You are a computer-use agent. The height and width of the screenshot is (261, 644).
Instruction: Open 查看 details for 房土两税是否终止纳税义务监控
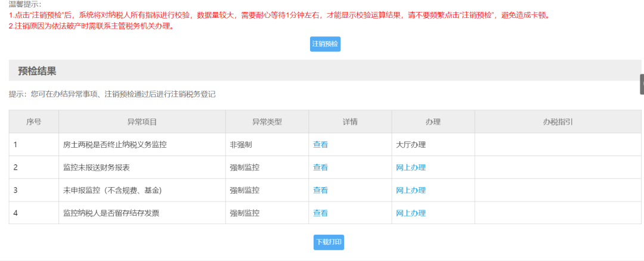(320, 144)
